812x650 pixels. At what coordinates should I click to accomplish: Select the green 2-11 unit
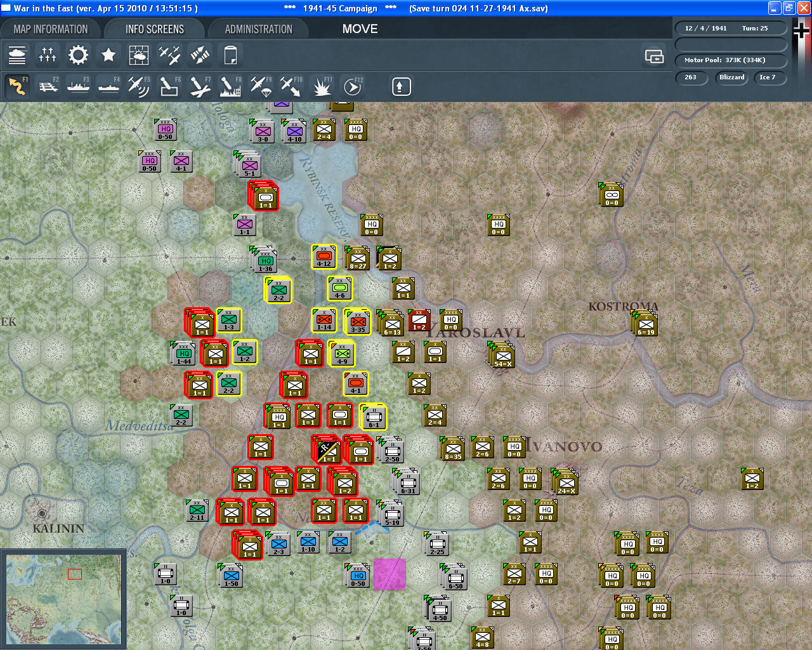tap(197, 511)
